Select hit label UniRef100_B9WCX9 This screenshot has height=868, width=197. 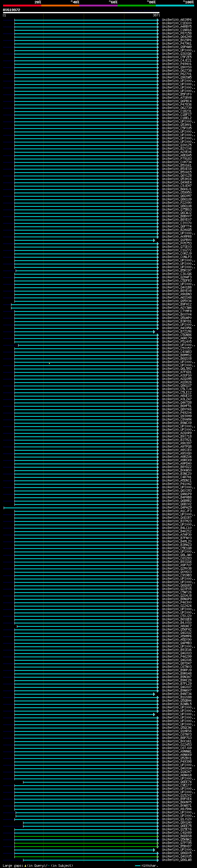point(176,423)
